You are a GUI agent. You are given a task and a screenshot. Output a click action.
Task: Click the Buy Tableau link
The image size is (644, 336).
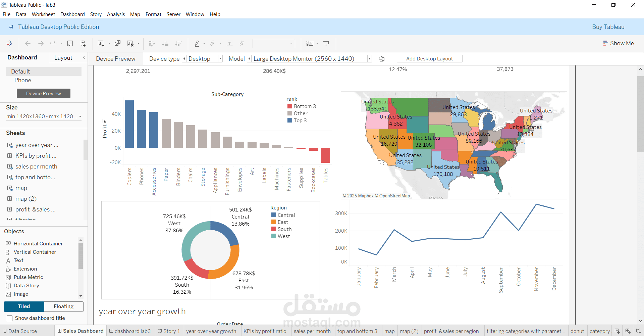(x=608, y=27)
